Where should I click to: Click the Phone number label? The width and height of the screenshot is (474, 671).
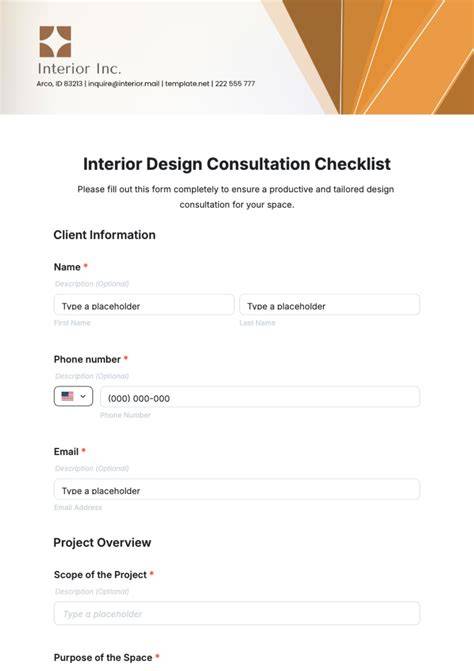click(87, 359)
